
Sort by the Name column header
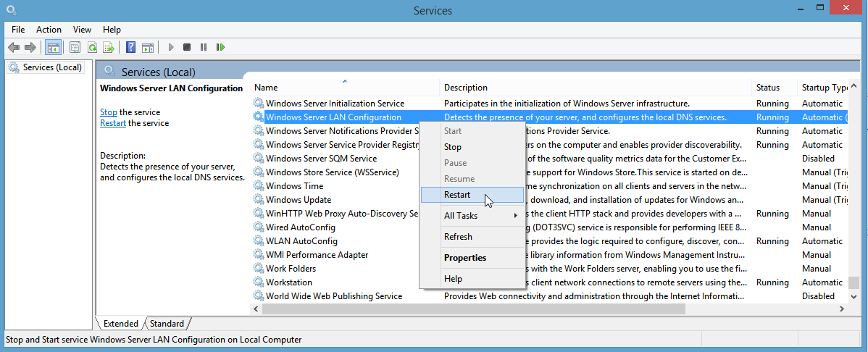pos(346,88)
